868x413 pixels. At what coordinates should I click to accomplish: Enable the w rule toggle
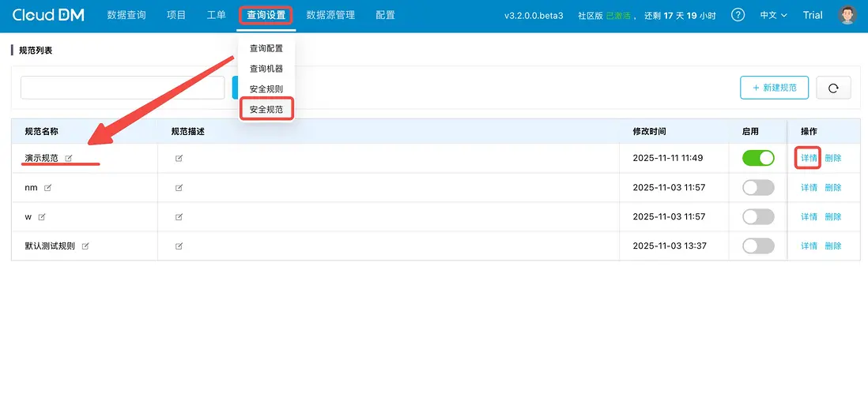[x=758, y=216]
